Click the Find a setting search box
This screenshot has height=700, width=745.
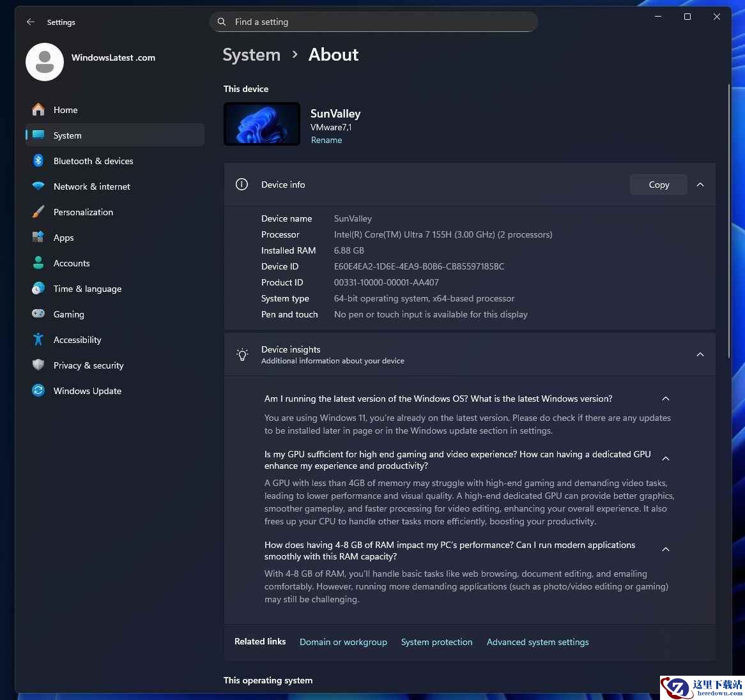tap(373, 22)
